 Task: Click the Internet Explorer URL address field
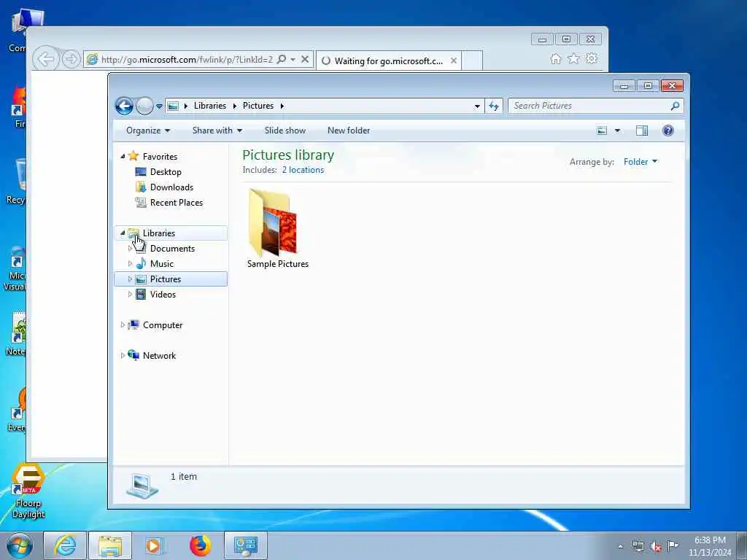coord(187,60)
